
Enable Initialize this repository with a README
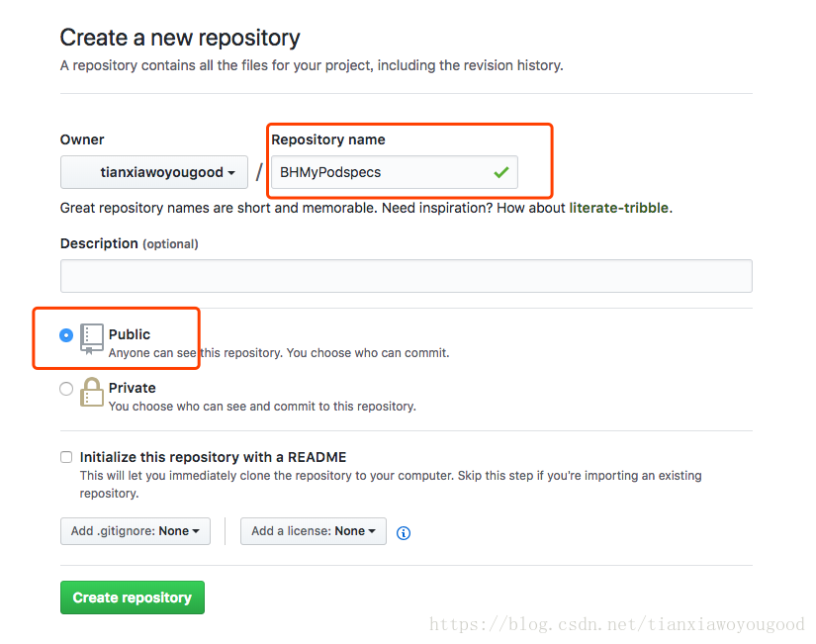coord(66,457)
